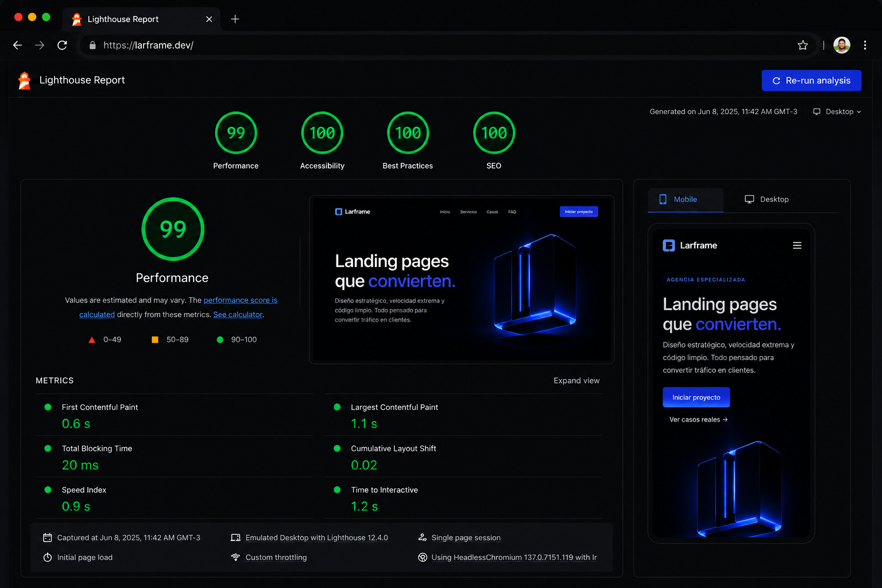This screenshot has height=588, width=882.
Task: Open the user profile avatar
Action: [842, 45]
